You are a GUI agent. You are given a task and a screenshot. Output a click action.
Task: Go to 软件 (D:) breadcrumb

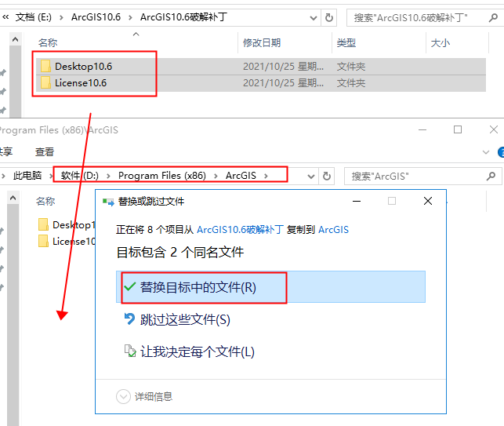coord(80,176)
